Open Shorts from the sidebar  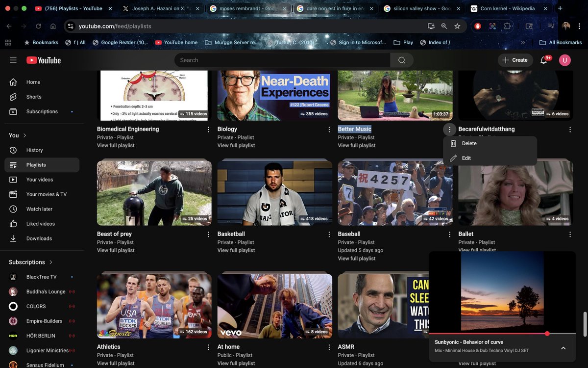42,97
